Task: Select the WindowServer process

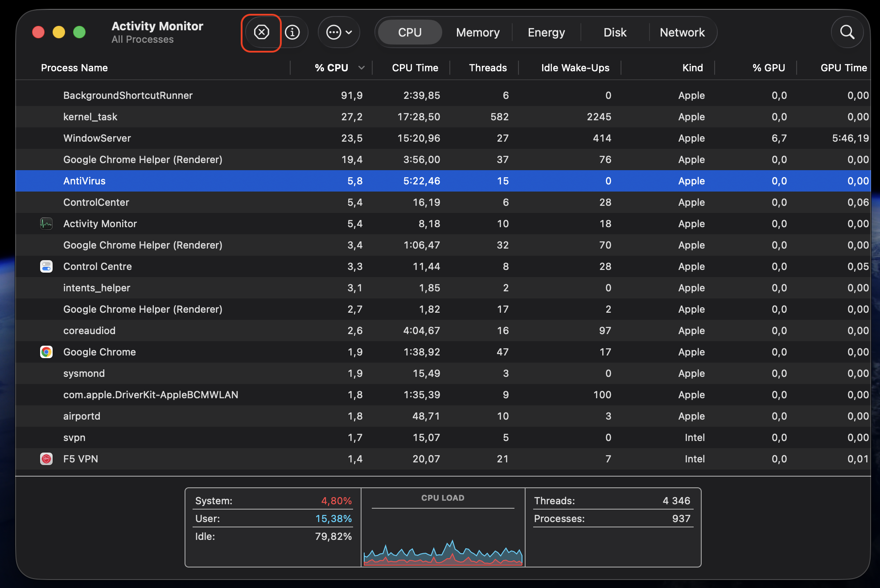Action: tap(97, 138)
